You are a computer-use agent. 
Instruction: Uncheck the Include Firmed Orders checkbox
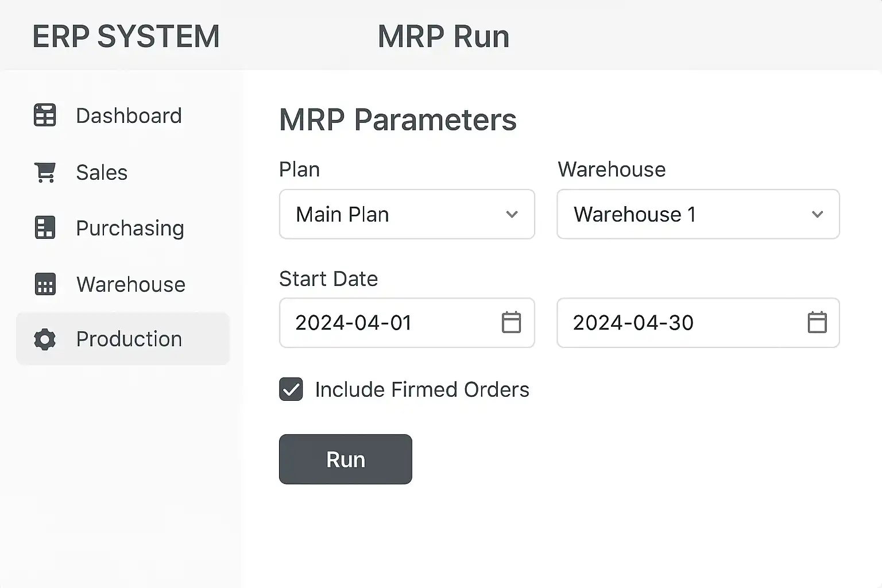[x=291, y=389]
